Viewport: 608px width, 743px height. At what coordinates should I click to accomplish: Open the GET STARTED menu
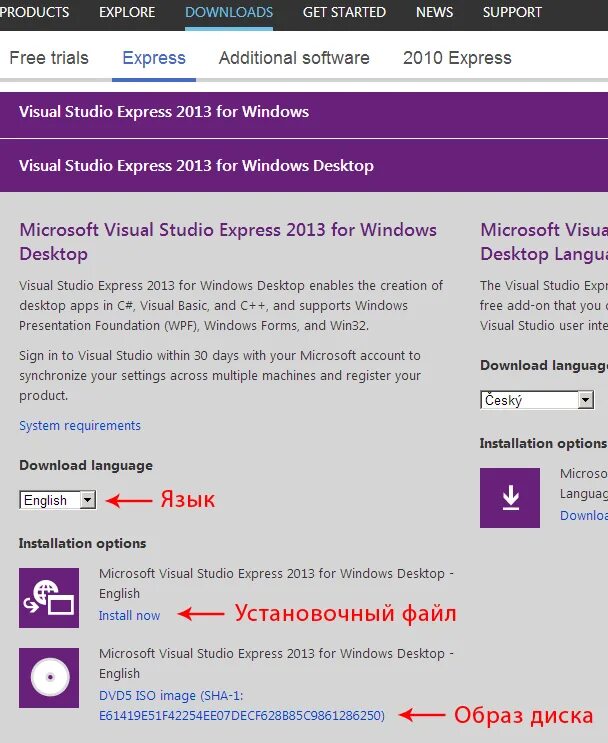344,12
